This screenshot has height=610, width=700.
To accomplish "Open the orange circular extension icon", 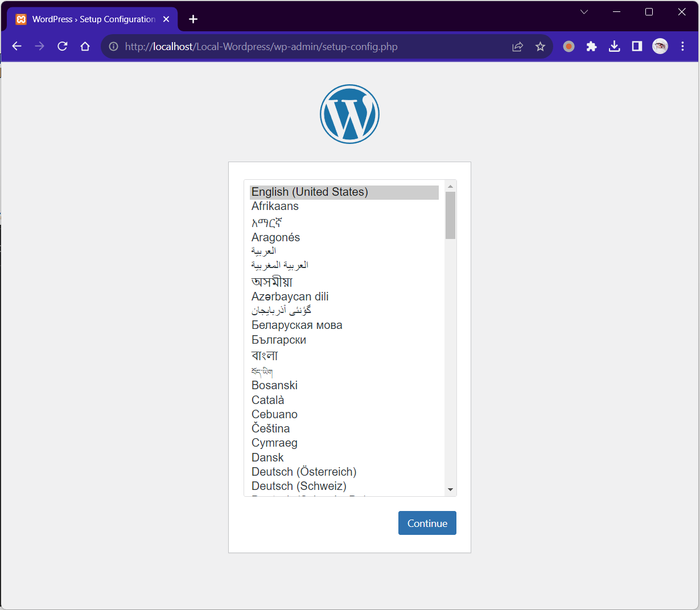I will tap(569, 47).
